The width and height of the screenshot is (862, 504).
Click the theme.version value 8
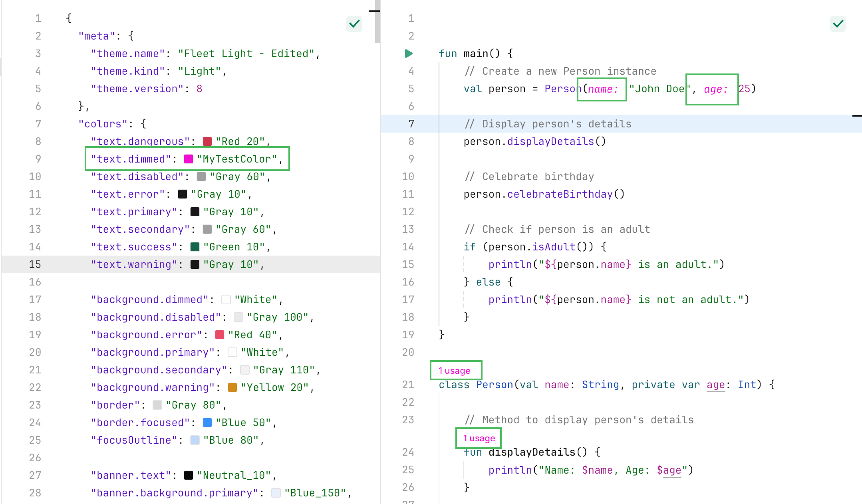199,89
